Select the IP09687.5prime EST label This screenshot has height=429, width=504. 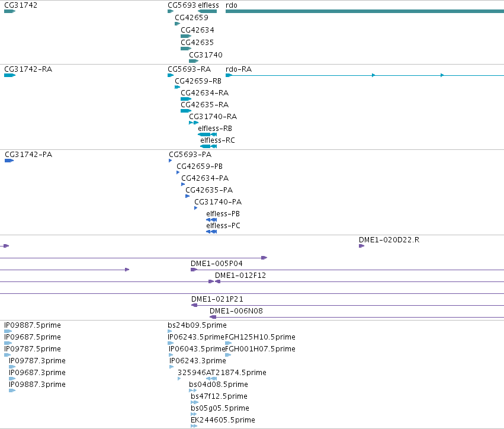(x=33, y=337)
